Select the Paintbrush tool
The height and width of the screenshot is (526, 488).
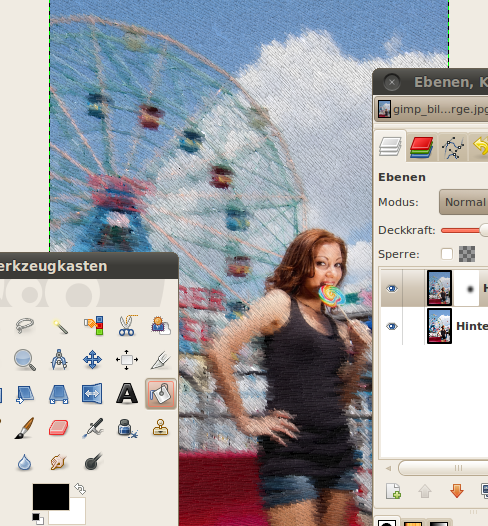click(25, 428)
